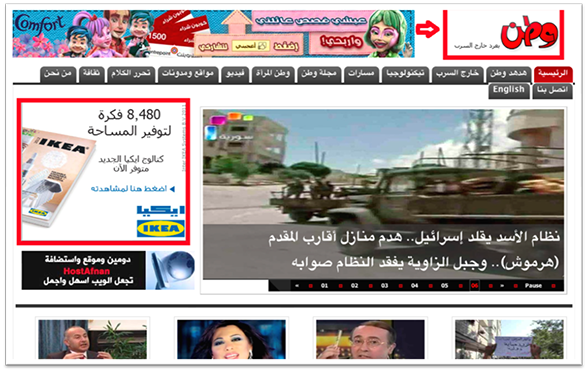Pause the news slideshow
588x372 pixels.
pos(533,285)
